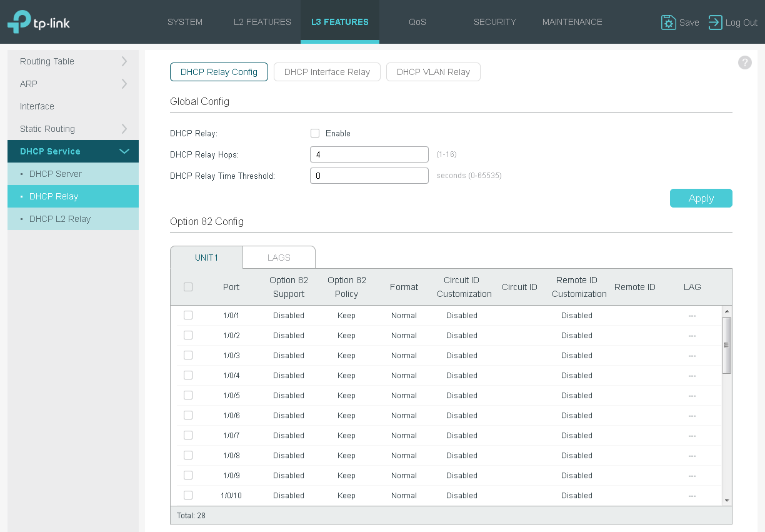Open the SECURITY top menu
This screenshot has width=765, height=532.
[495, 22]
